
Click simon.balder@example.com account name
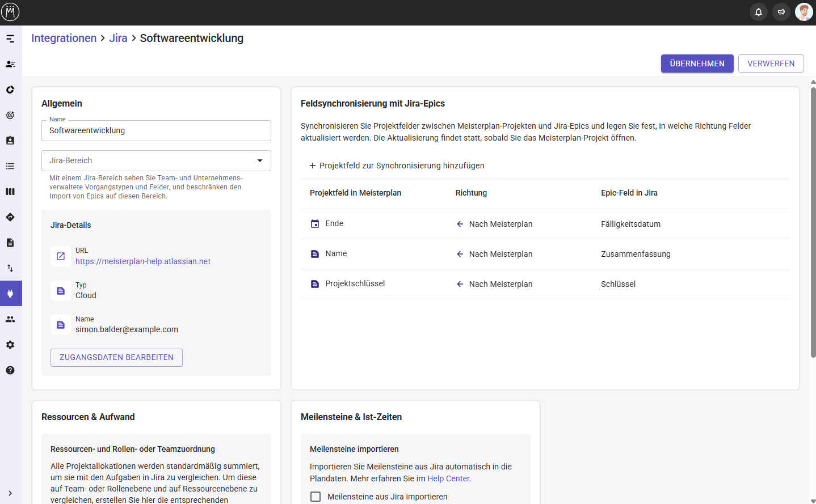tap(127, 329)
